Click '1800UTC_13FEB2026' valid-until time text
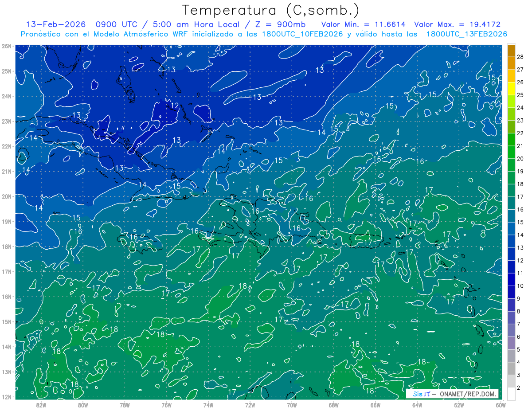 [466, 34]
